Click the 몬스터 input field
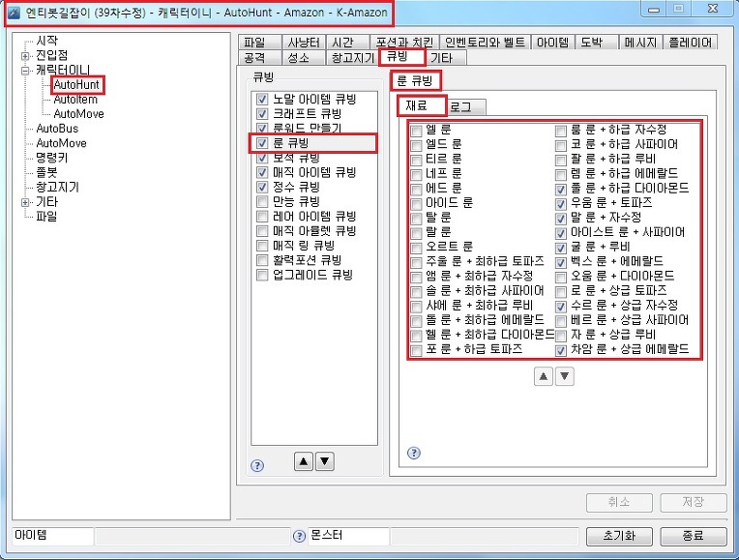The image size is (739, 560). 349,536
